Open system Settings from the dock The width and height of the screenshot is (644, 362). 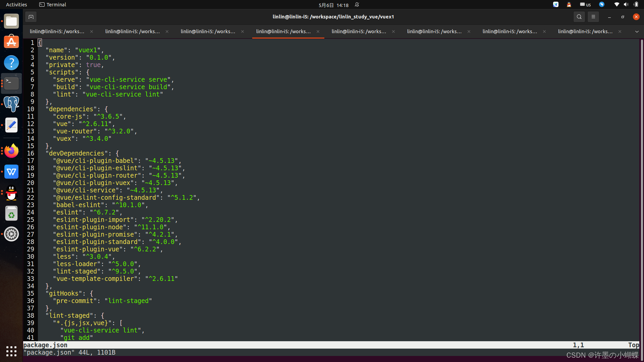pos(11,234)
